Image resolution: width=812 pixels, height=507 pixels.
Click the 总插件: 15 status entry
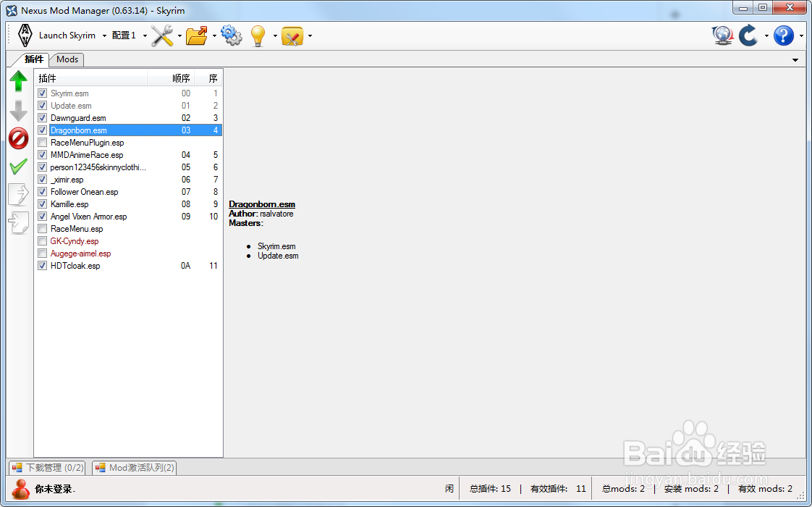pyautogui.click(x=490, y=489)
